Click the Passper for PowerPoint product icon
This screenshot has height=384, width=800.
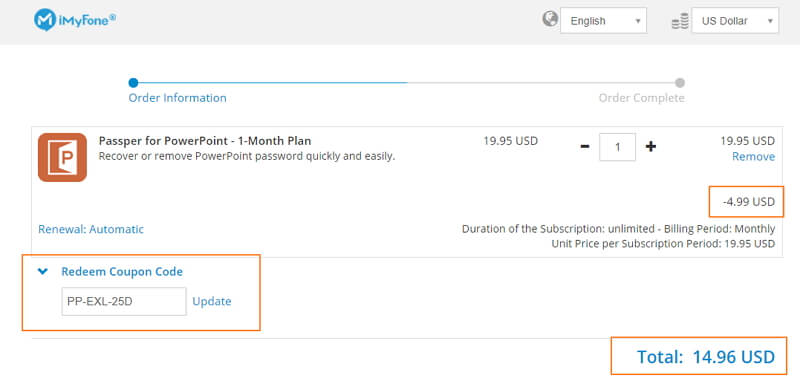(62, 158)
